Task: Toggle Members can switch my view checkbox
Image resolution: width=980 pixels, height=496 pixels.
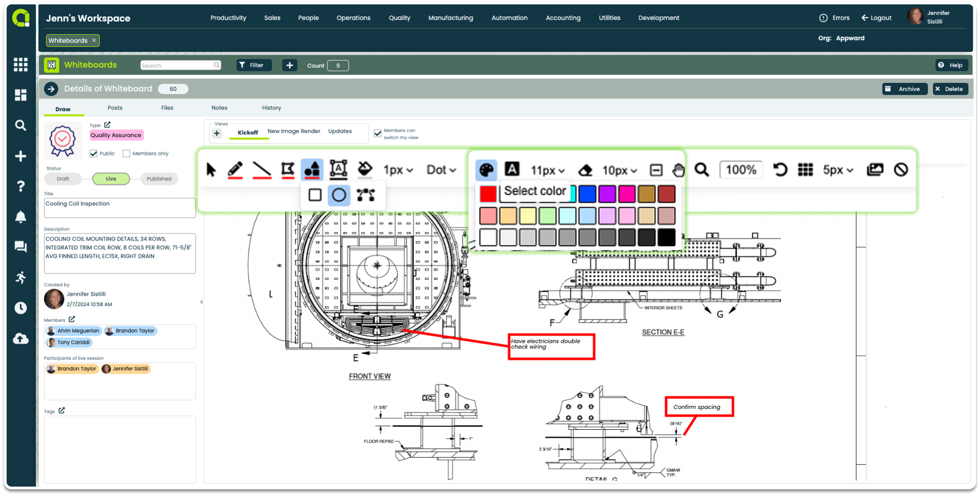Action: point(377,134)
